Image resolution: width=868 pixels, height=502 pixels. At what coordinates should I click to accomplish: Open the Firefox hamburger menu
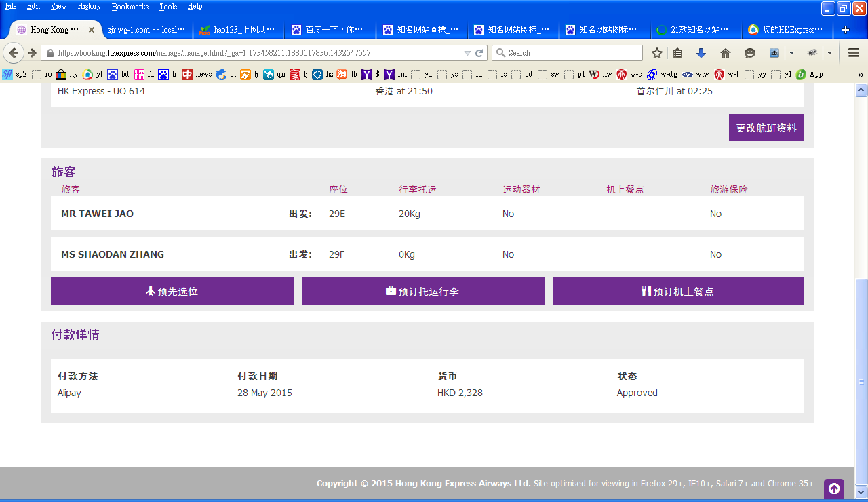point(854,53)
